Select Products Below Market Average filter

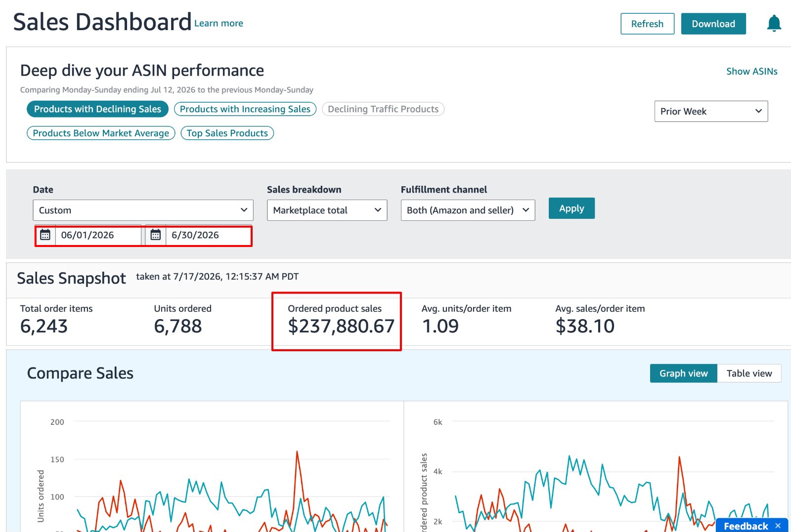[x=101, y=133]
